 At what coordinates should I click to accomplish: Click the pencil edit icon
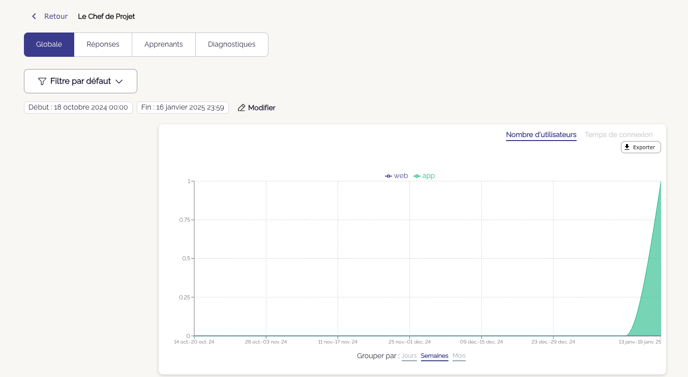241,108
